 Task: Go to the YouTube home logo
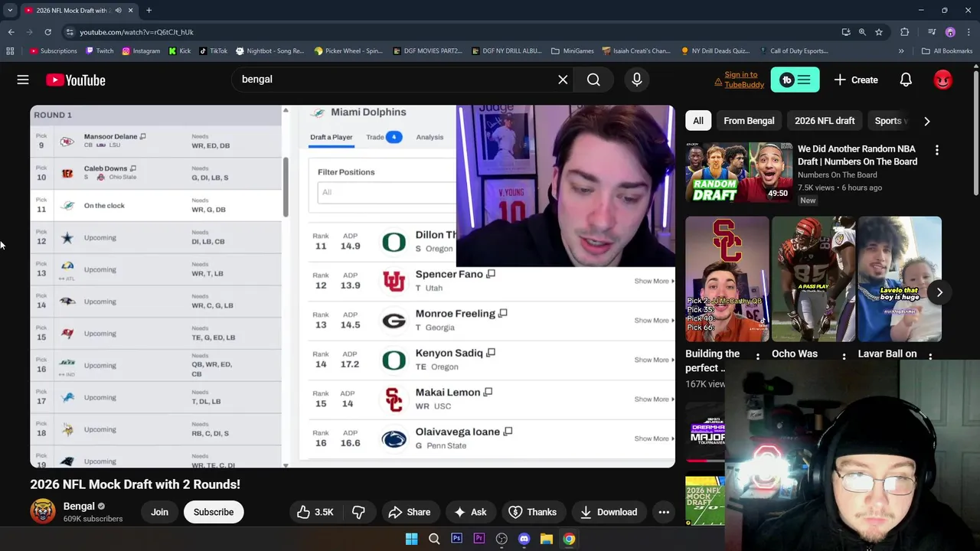tap(75, 80)
